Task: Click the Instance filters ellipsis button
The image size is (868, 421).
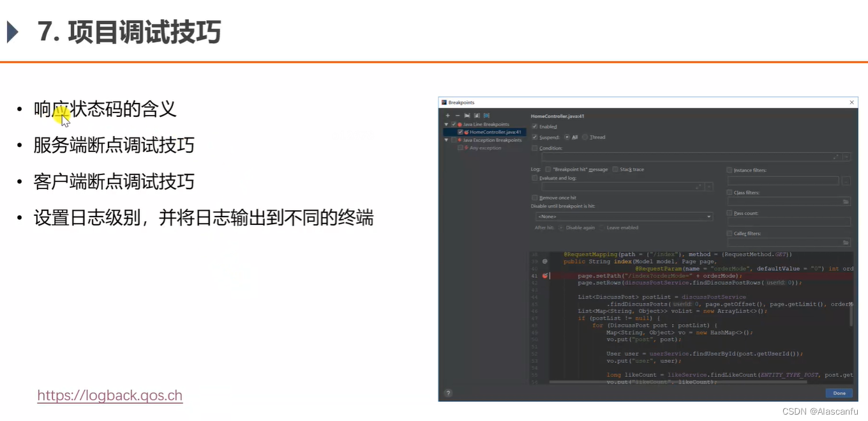Action: tap(846, 181)
